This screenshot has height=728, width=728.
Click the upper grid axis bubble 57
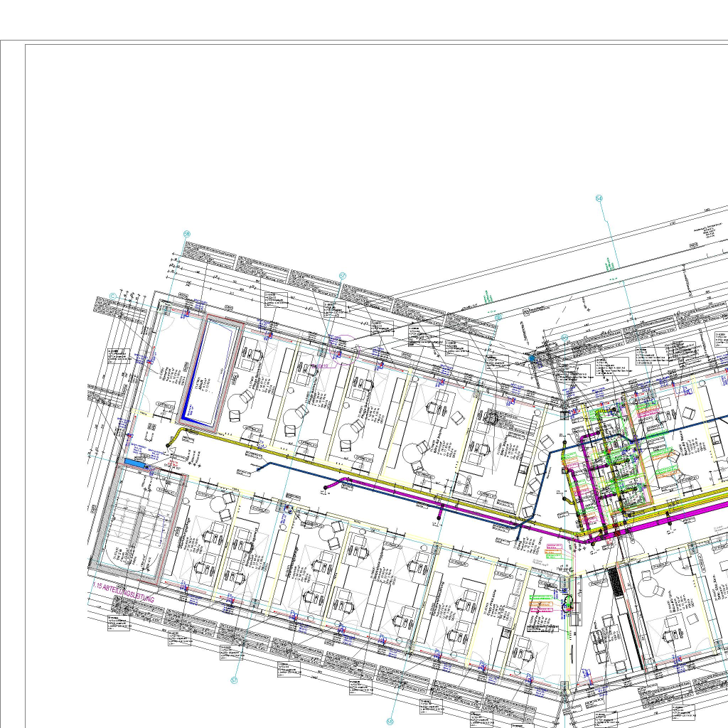pos(342,275)
